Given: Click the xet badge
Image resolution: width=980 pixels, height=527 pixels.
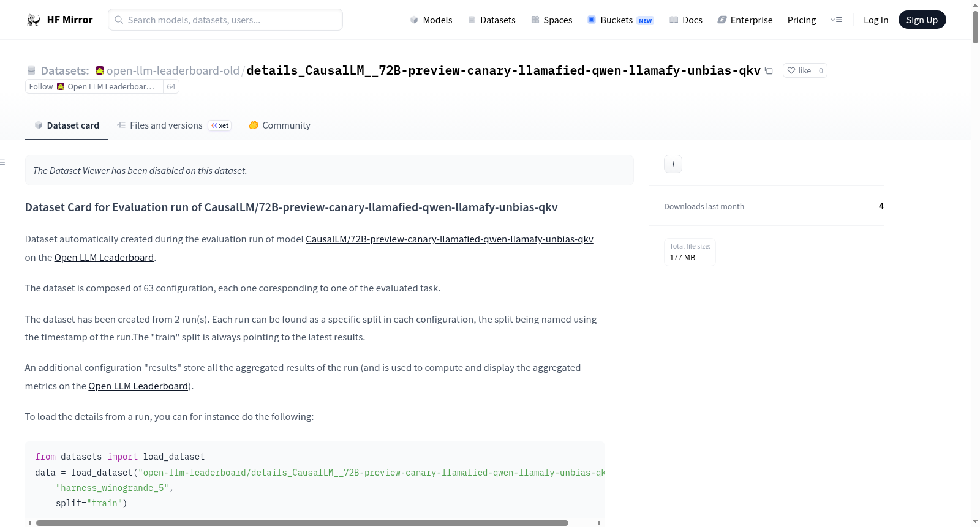Looking at the screenshot, I should [x=220, y=125].
